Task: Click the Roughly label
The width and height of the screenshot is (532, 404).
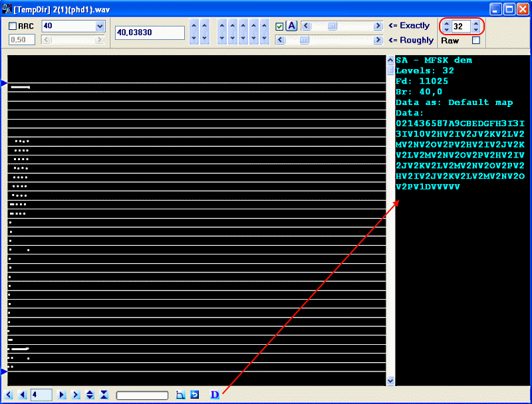Action: 411,41
